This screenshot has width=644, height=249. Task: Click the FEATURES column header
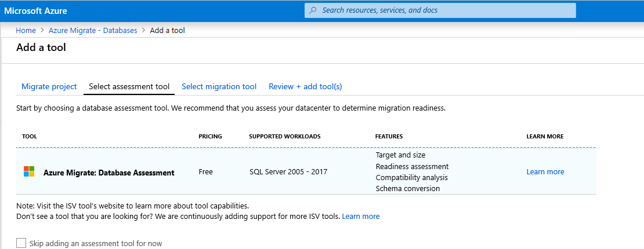389,137
